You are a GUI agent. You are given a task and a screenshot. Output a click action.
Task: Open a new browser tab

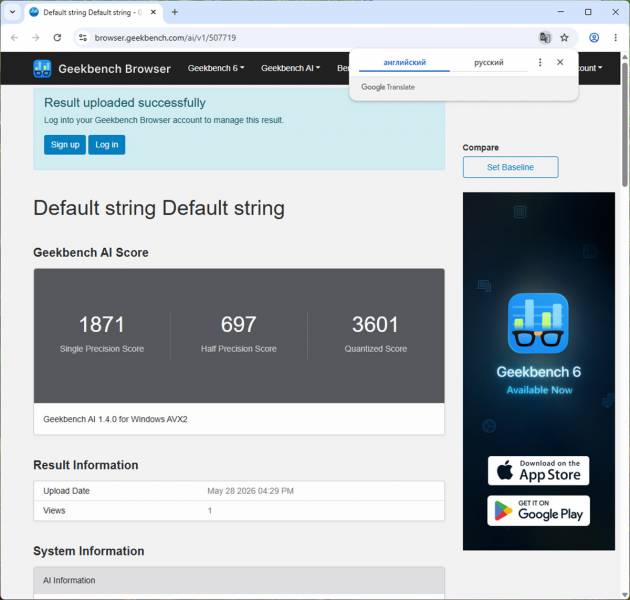point(175,12)
